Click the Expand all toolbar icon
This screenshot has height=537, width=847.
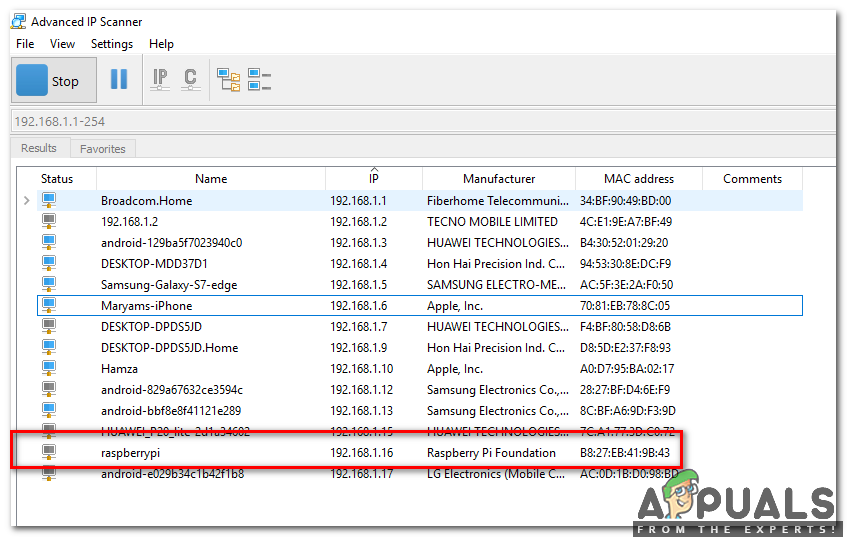tap(229, 80)
